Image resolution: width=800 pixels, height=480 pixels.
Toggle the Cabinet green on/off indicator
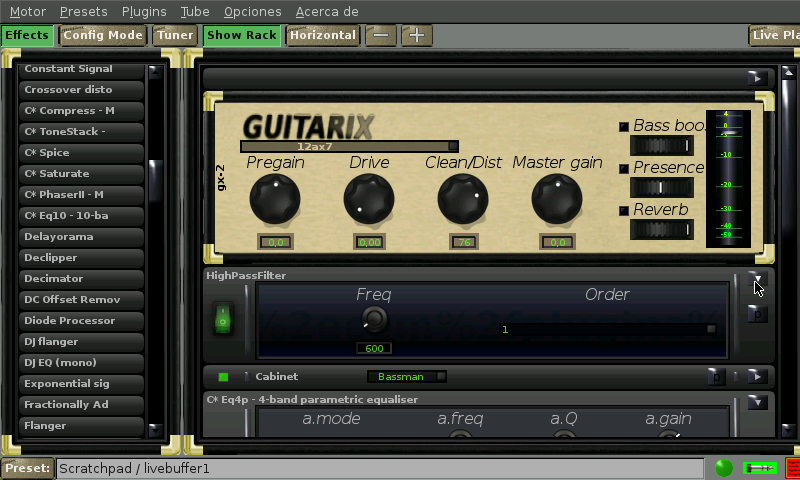[x=223, y=377]
